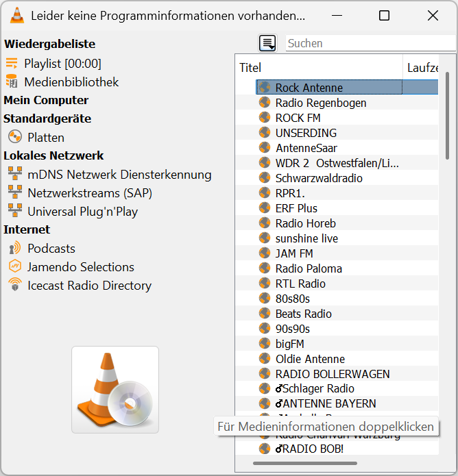458x476 pixels.
Task: Click the globe icon beside Rock Antenne
Action: pyautogui.click(x=265, y=87)
